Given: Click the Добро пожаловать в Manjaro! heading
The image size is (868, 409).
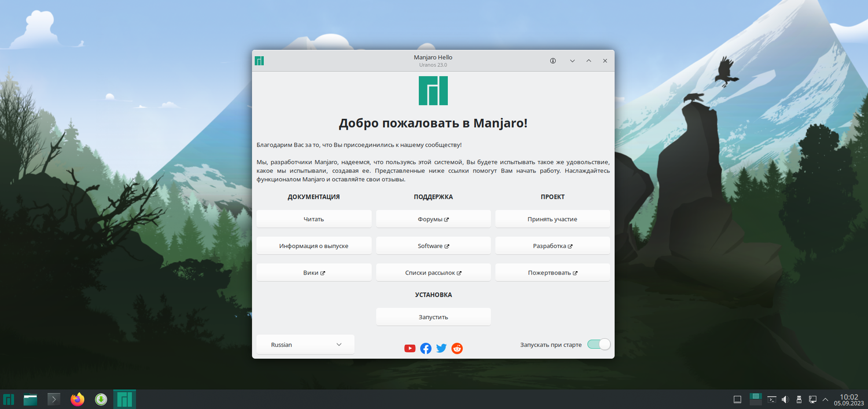Looking at the screenshot, I should (433, 123).
